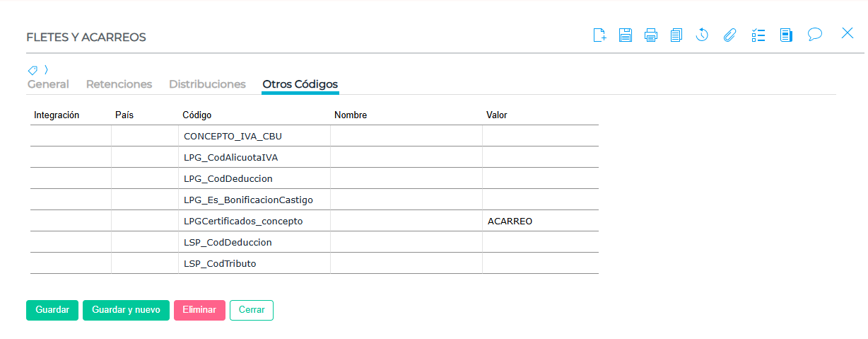Open the checklist tasks icon
The image size is (868, 339).
click(x=758, y=35)
